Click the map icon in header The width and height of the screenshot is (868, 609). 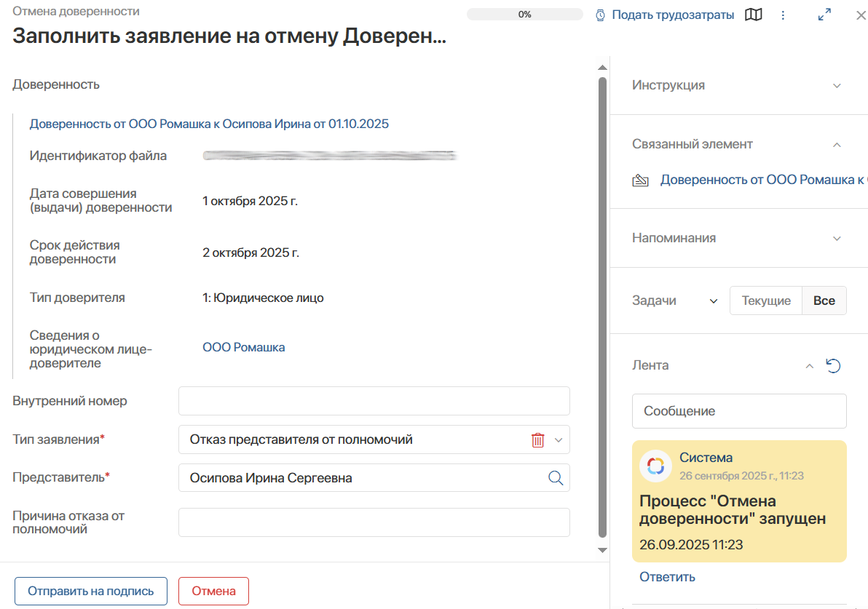(x=754, y=15)
